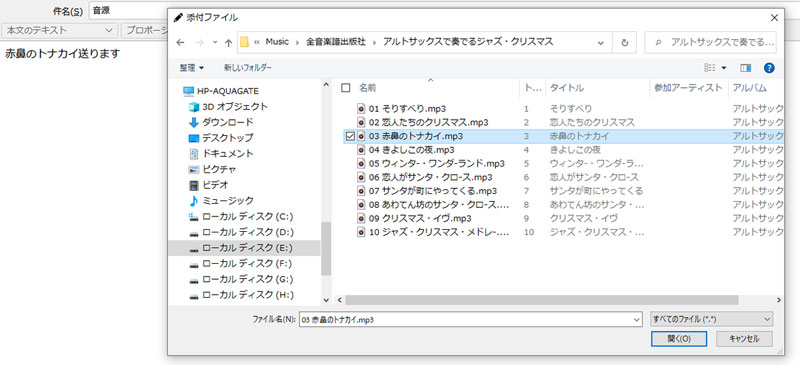The width and height of the screenshot is (800, 365).
Task: Select the Music breadcrumb segment
Action: 277,42
